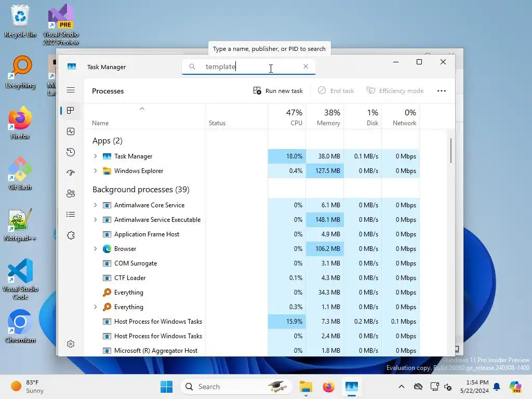
Task: Open the Windows Start button
Action: tap(166, 387)
